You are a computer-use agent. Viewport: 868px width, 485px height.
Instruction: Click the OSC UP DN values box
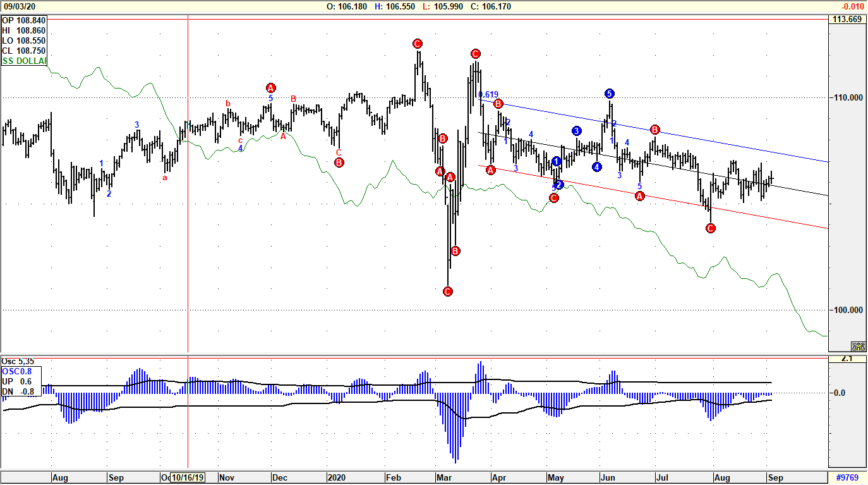(21, 381)
